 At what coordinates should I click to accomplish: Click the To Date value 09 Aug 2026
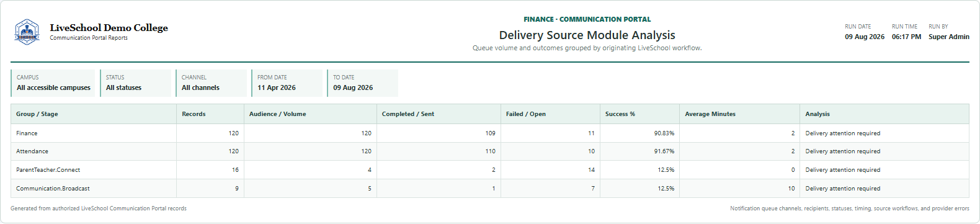click(x=353, y=87)
